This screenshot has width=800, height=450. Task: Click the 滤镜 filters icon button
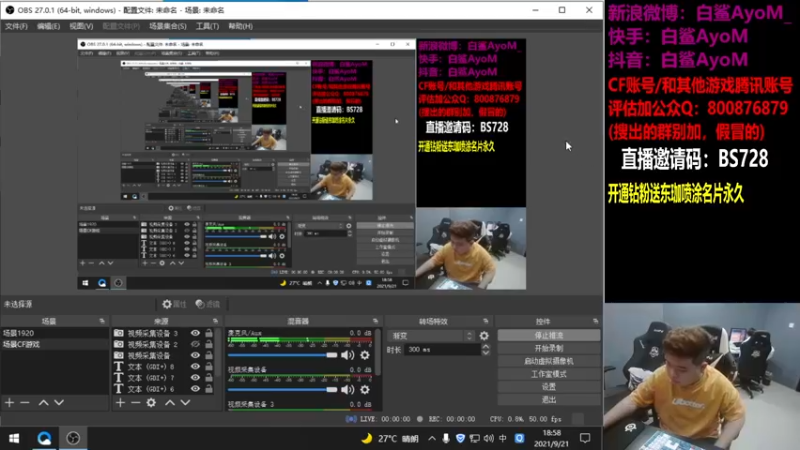[208, 304]
